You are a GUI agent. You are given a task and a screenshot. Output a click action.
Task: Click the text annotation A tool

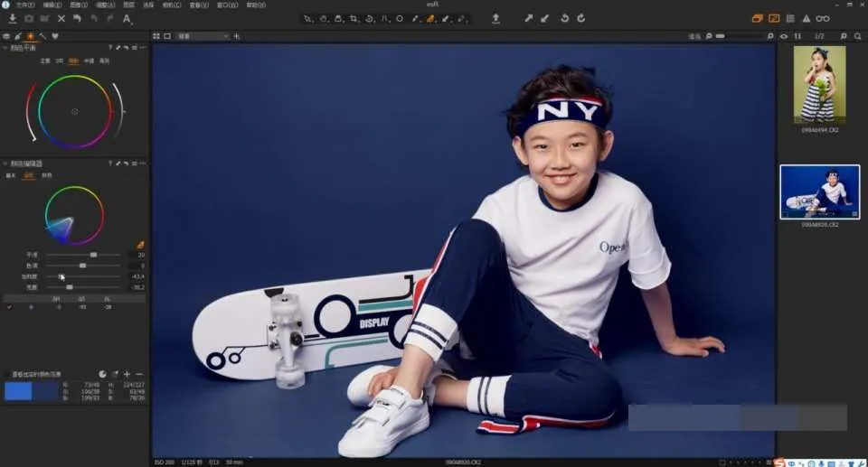point(127,19)
